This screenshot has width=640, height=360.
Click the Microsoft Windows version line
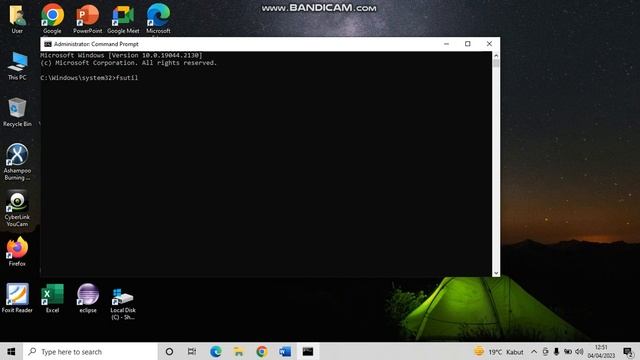[121, 55]
